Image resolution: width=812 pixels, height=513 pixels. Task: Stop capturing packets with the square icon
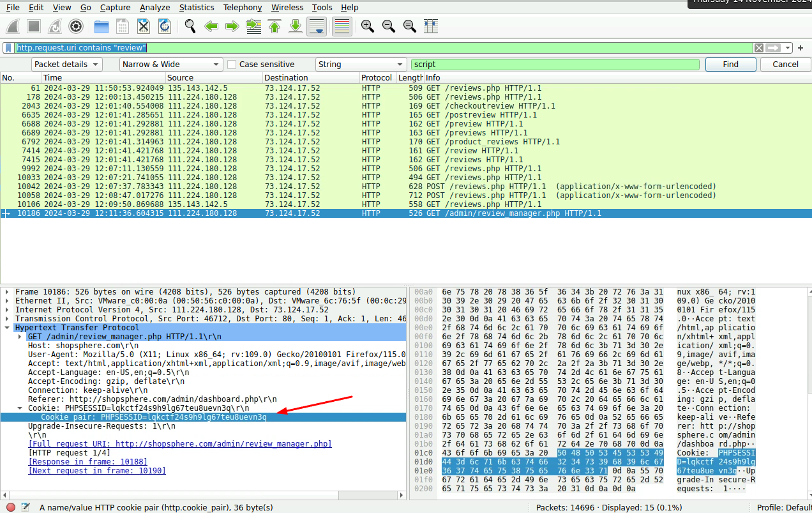pyautogui.click(x=34, y=26)
